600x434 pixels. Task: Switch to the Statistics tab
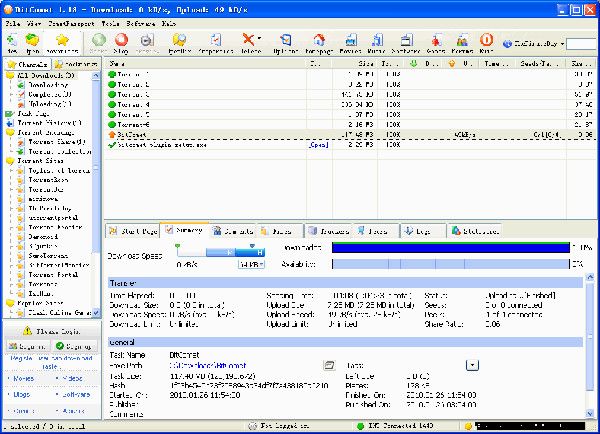[x=475, y=231]
